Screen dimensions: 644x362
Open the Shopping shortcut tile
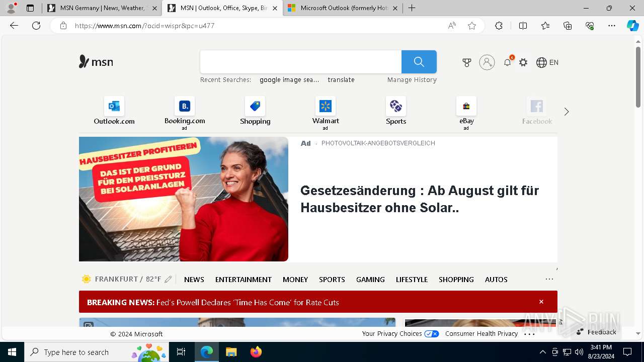click(x=255, y=111)
